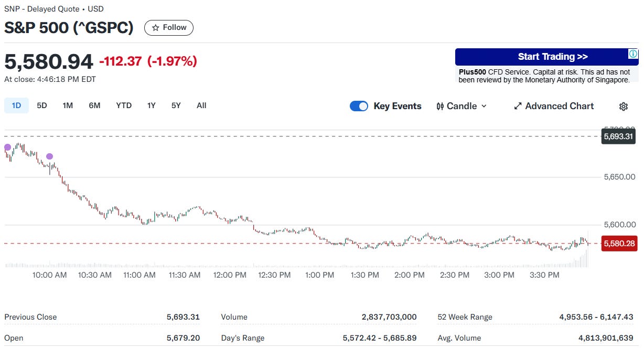Open the Advanced Chart view
This screenshot has width=644, height=349.
(x=554, y=106)
